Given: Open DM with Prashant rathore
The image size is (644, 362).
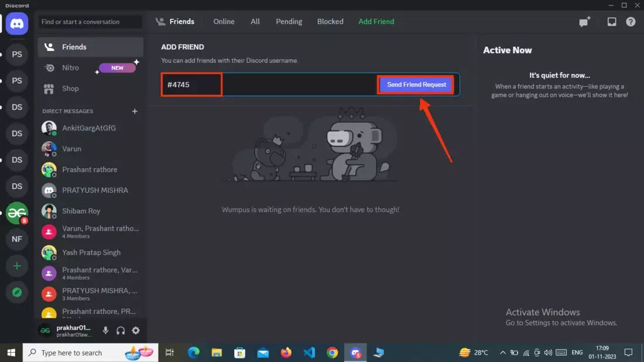Looking at the screenshot, I should pyautogui.click(x=90, y=170).
